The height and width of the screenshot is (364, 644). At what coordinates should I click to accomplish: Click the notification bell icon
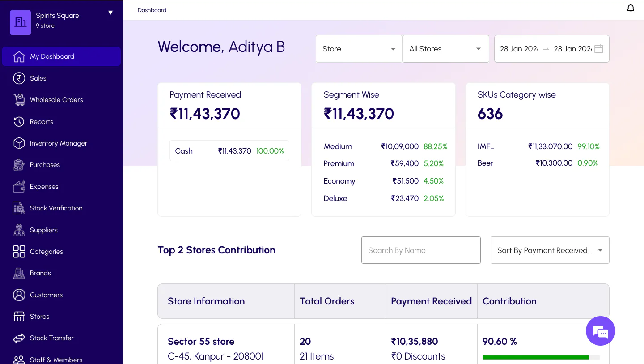[x=631, y=9]
